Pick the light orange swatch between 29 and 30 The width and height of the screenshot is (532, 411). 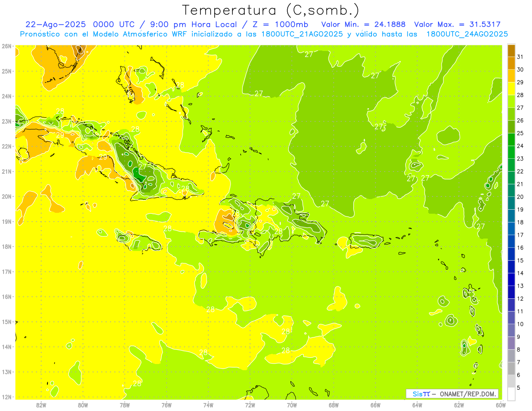[x=511, y=76]
